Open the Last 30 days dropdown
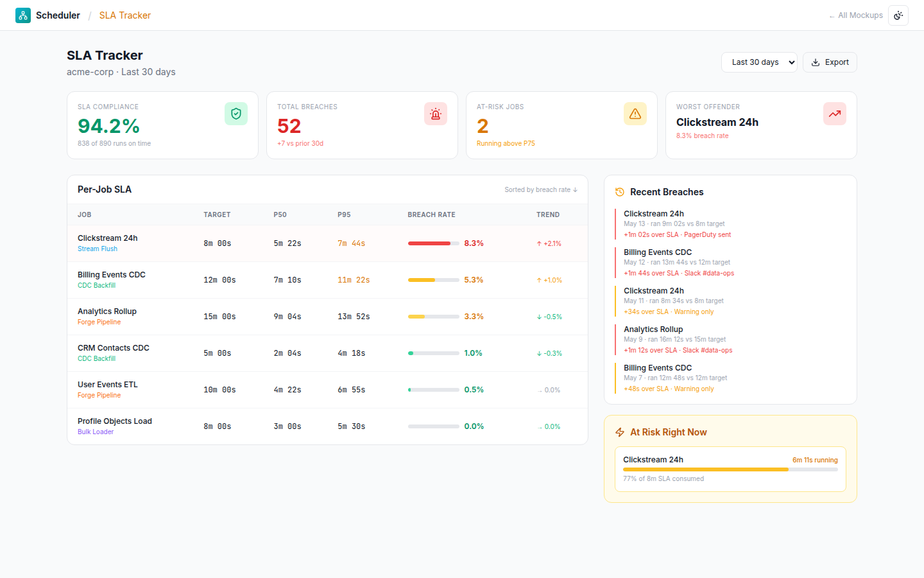Screen dimensions: 924x578 click(759, 62)
